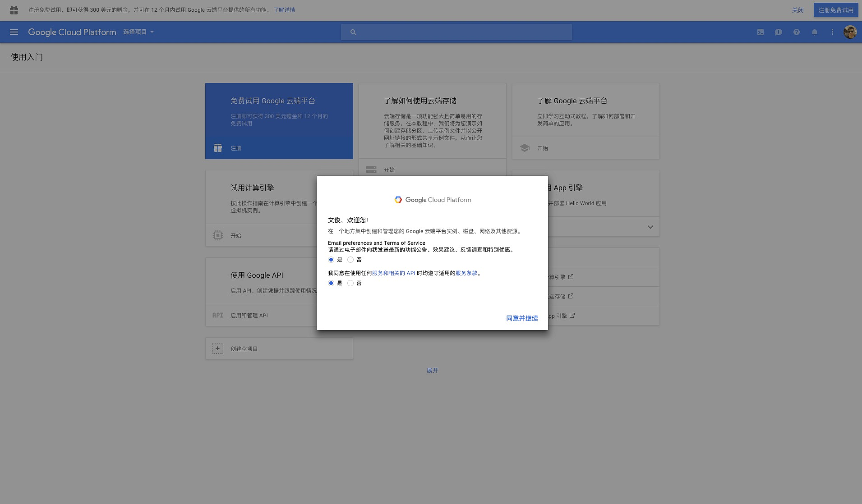Open notifications bell icon

(x=815, y=32)
